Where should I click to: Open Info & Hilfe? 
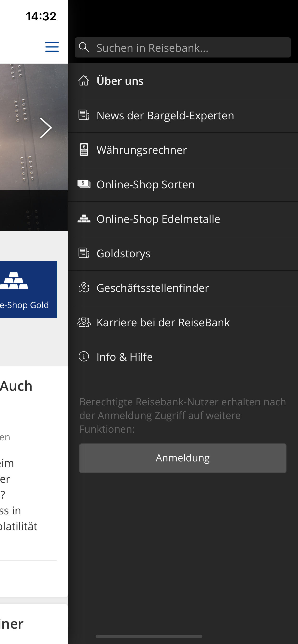point(183,357)
